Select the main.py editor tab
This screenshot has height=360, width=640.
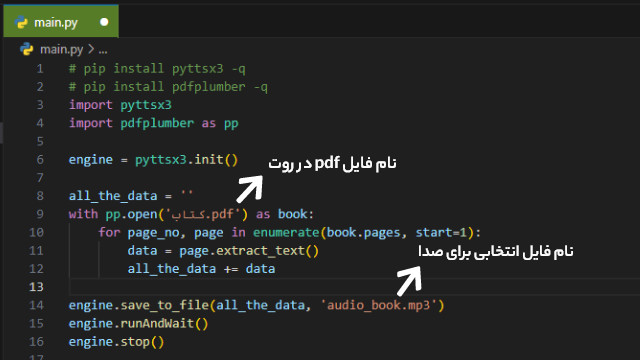[61, 22]
